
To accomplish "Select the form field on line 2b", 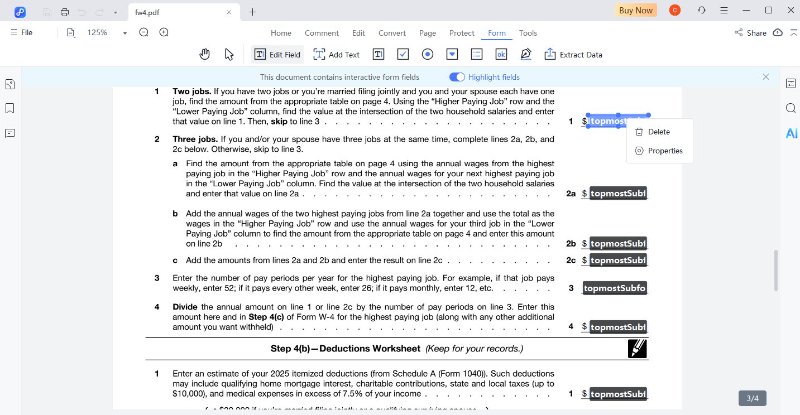I will pos(618,243).
